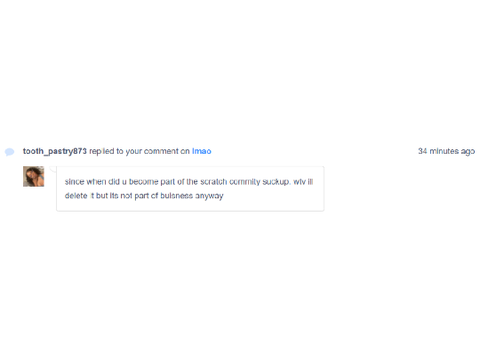Click the word 'comment' in the notification header
480x360 pixels.
click(x=161, y=151)
